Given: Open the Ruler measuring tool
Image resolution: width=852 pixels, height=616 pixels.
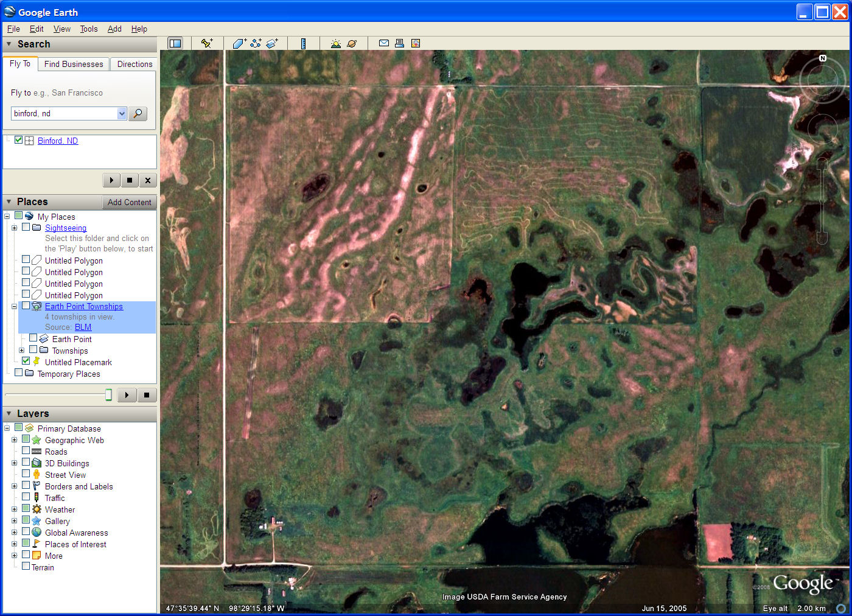Looking at the screenshot, I should (x=303, y=43).
